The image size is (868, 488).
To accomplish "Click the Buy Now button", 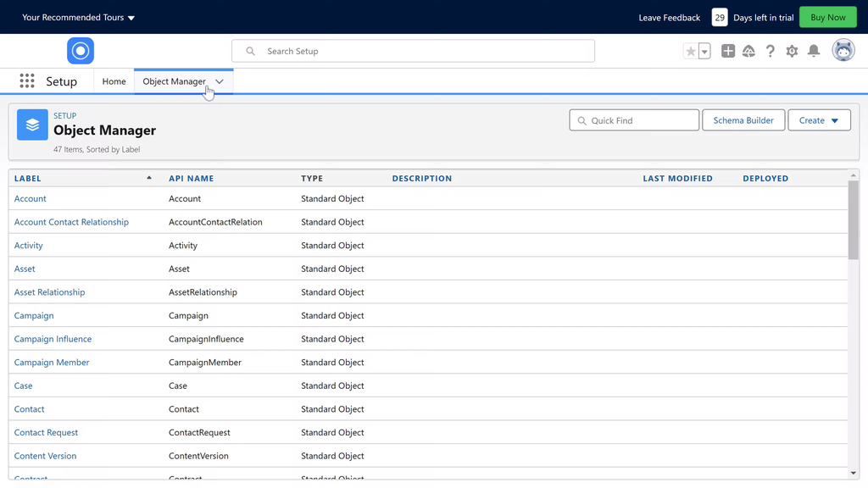I will (x=827, y=17).
